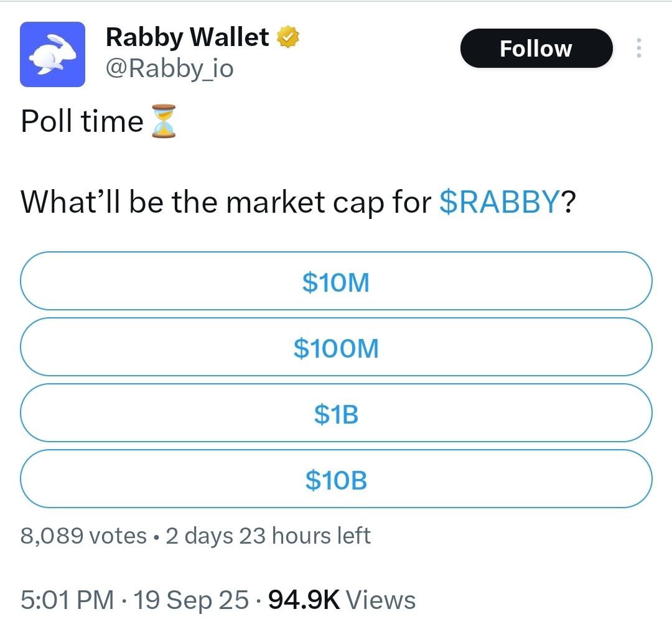
Task: Open the 5:01 PM timestamp link
Action: click(x=67, y=600)
